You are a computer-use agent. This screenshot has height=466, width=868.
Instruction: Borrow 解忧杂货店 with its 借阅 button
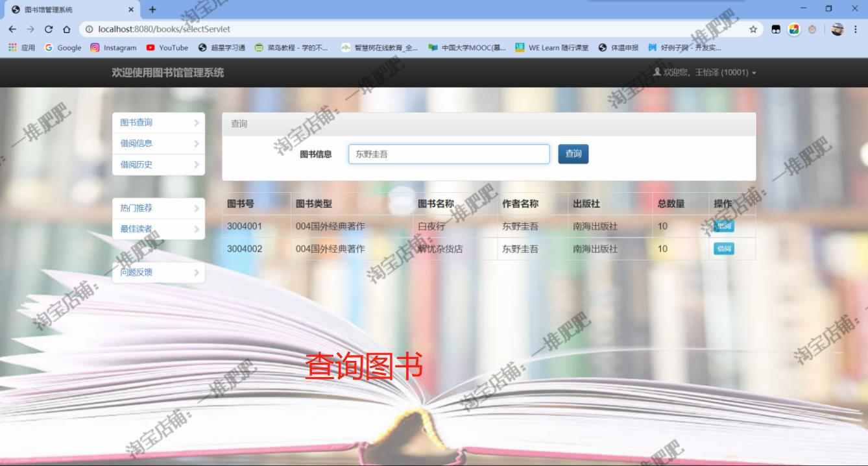pos(724,249)
